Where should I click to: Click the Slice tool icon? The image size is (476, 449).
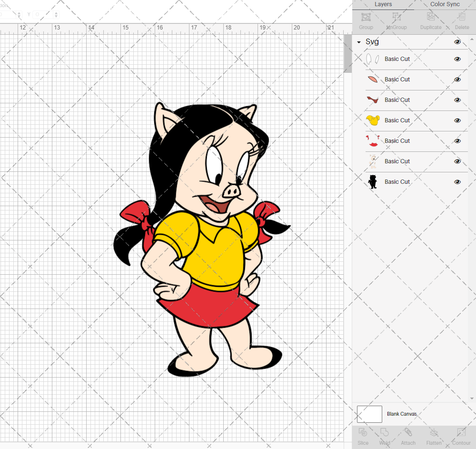(x=363, y=432)
